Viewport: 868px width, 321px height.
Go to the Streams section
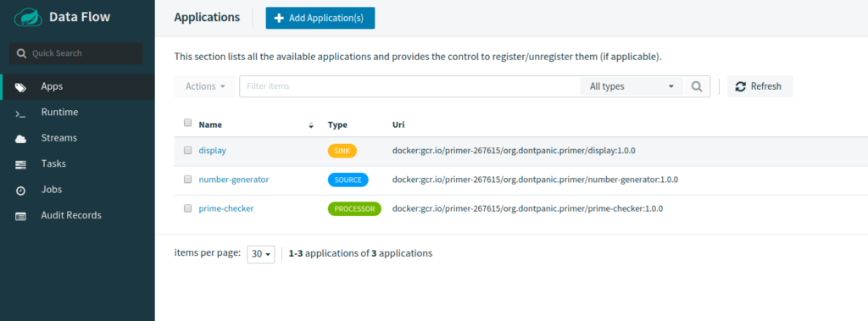pyautogui.click(x=77, y=138)
